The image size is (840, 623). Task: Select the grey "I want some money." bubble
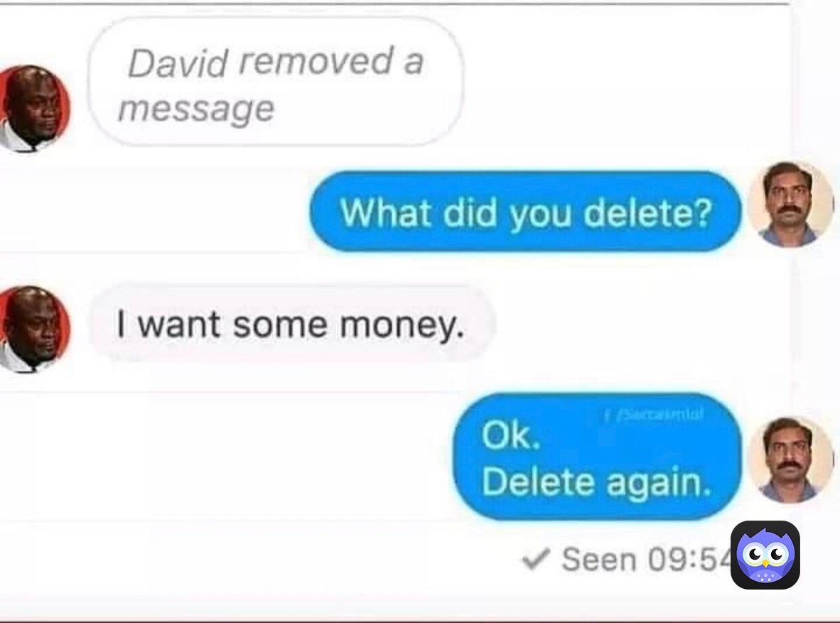tap(292, 324)
